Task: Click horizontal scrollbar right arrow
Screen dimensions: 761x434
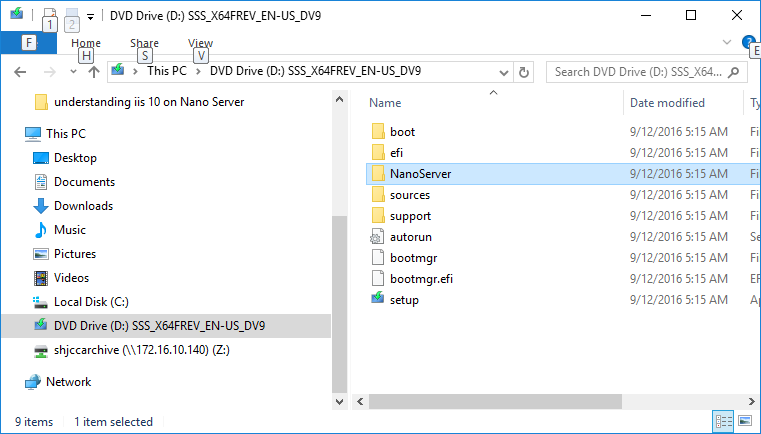Action: click(x=751, y=401)
